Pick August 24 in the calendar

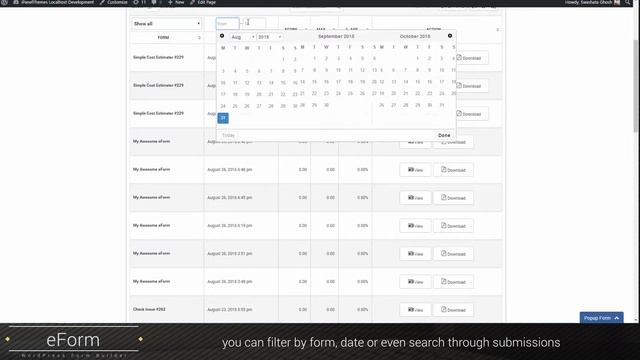pos(223,106)
